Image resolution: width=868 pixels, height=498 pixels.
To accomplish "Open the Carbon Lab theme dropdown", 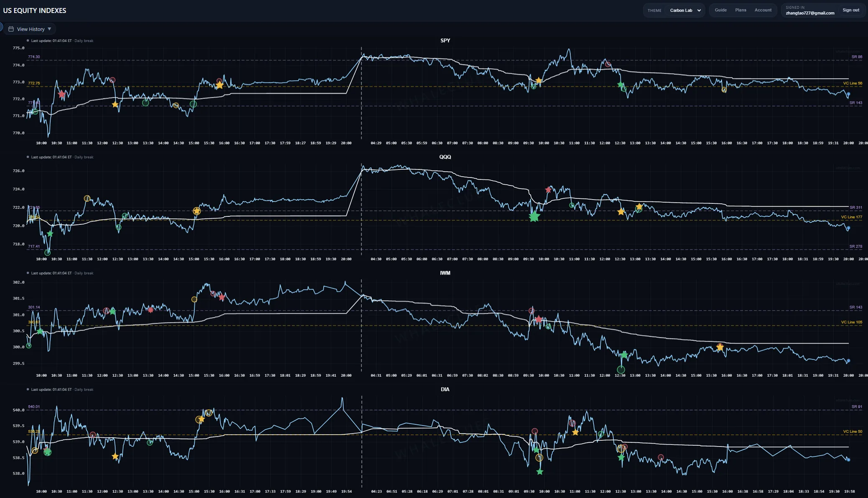I will pyautogui.click(x=685, y=10).
